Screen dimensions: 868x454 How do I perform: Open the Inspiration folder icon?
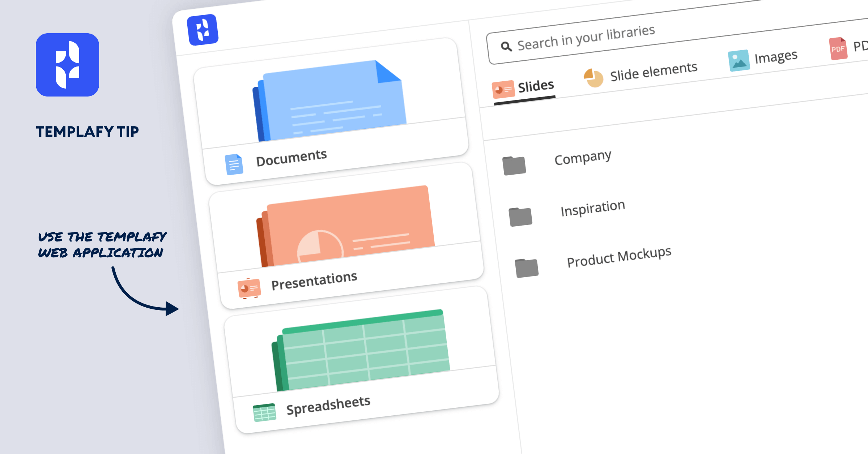[x=520, y=217]
